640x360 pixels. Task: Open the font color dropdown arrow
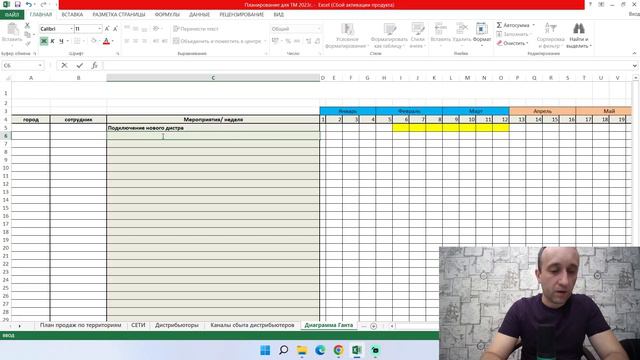pos(113,41)
